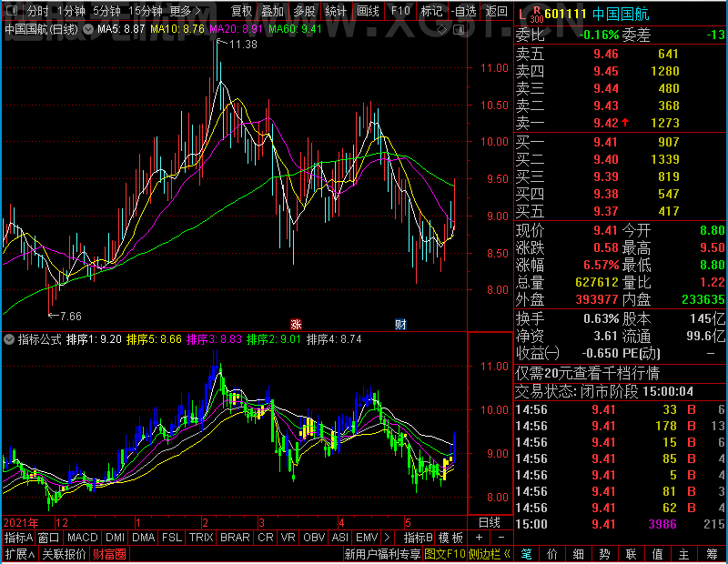Open the 指标公式 round dropdown arrow
Image resolution: width=728 pixels, height=564 pixels.
(9, 339)
